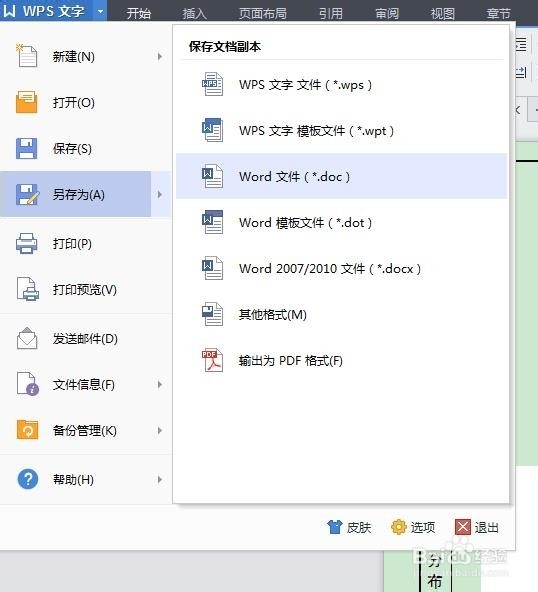Save as WPS 文字 模板文件 (*.wpt)
538x592 pixels.
[x=341, y=130]
